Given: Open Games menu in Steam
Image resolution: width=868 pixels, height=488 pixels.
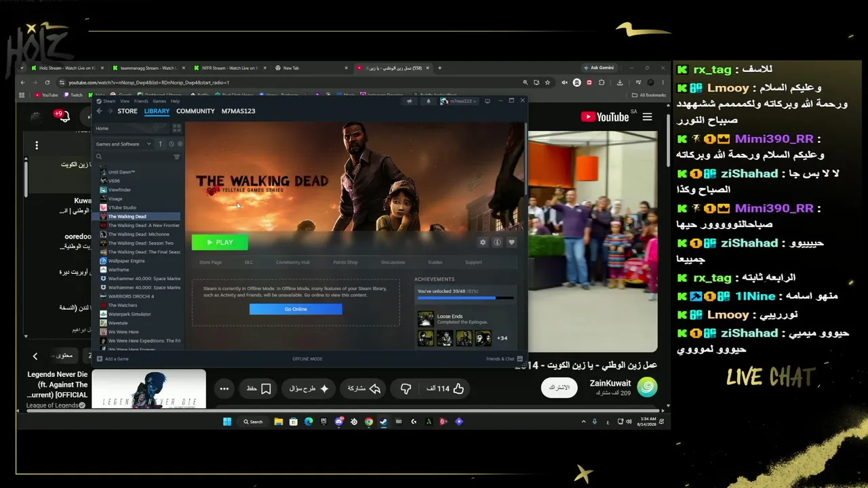Looking at the screenshot, I should click(159, 101).
